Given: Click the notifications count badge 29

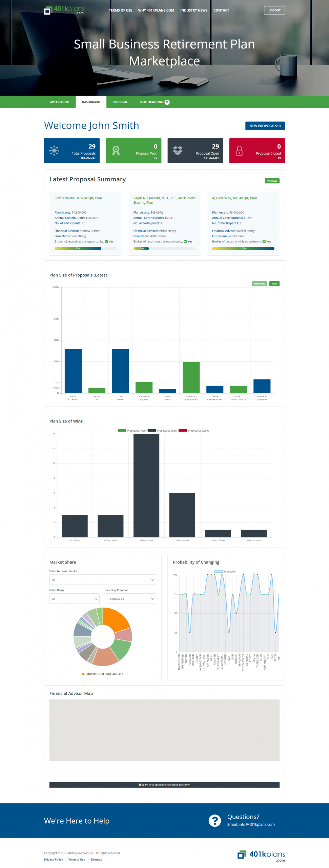Looking at the screenshot, I should [x=167, y=102].
